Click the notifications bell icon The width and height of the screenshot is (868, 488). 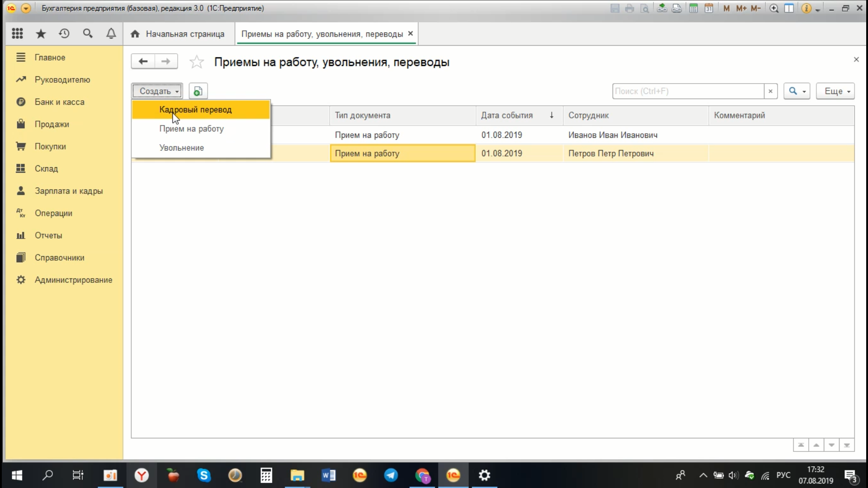pyautogui.click(x=111, y=33)
